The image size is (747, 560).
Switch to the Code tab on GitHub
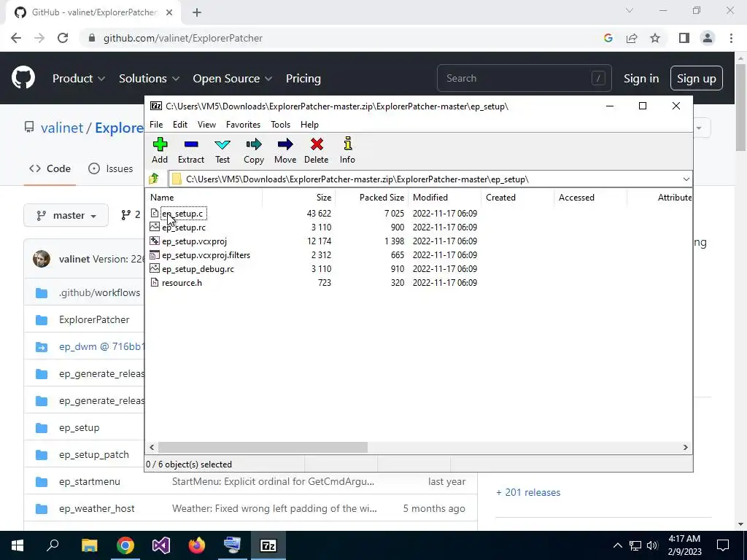pos(50,168)
